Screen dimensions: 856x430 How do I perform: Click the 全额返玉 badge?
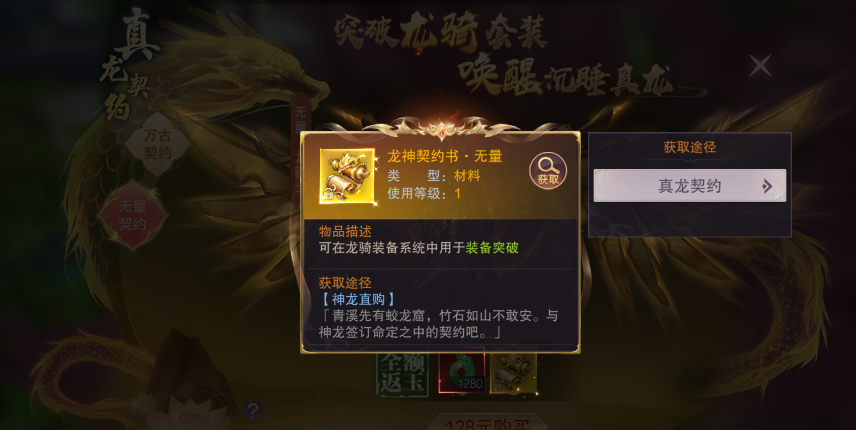[403, 373]
